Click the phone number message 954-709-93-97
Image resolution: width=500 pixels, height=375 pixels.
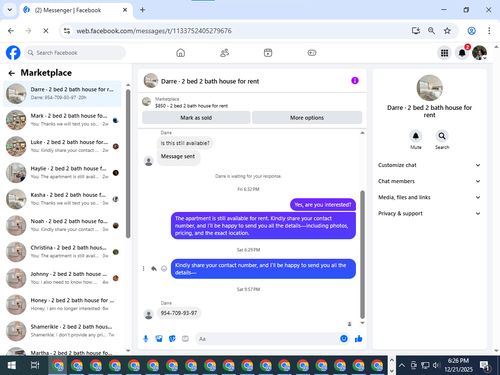[x=179, y=313]
